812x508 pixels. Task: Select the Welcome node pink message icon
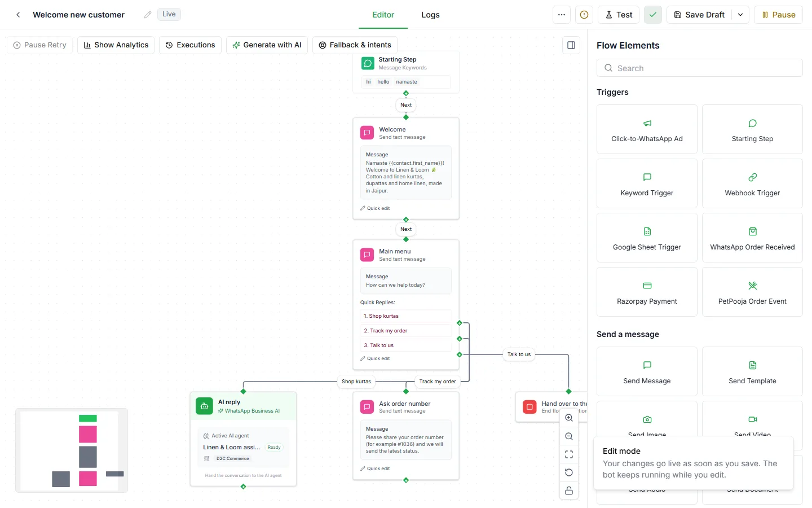pyautogui.click(x=367, y=133)
